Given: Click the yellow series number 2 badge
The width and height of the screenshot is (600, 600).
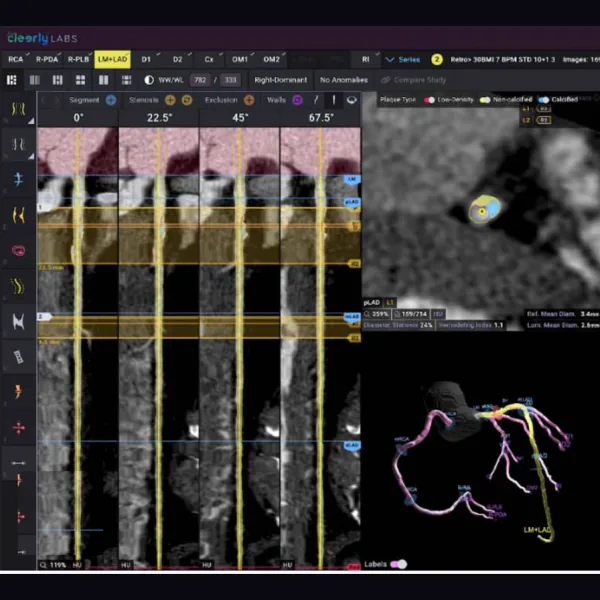Looking at the screenshot, I should pos(437,60).
